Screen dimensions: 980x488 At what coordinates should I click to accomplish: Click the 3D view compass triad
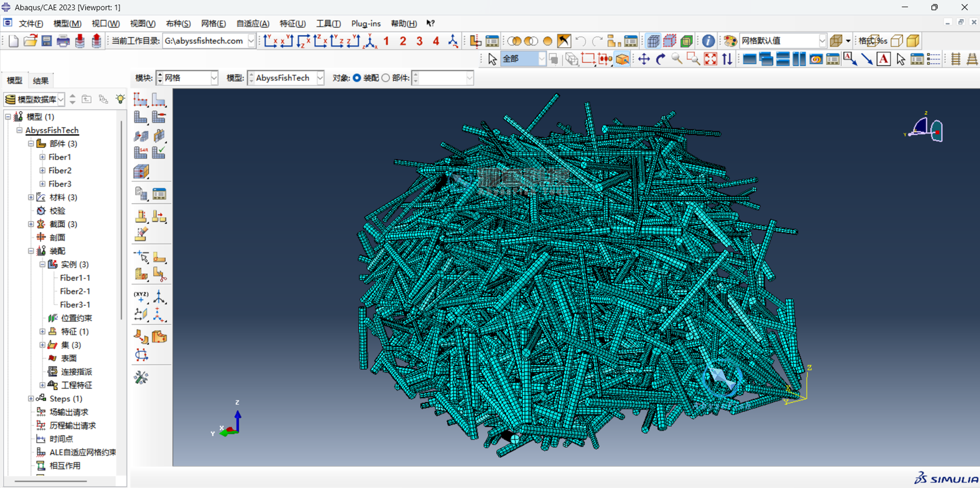coord(925,128)
